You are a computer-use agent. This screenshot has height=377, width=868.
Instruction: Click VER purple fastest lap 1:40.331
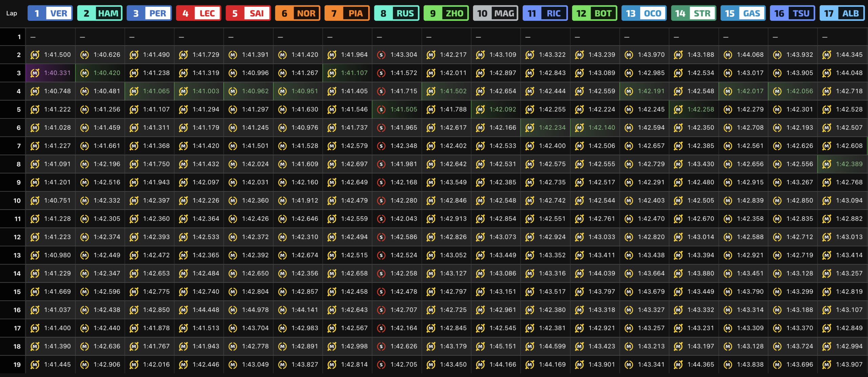tap(57, 73)
